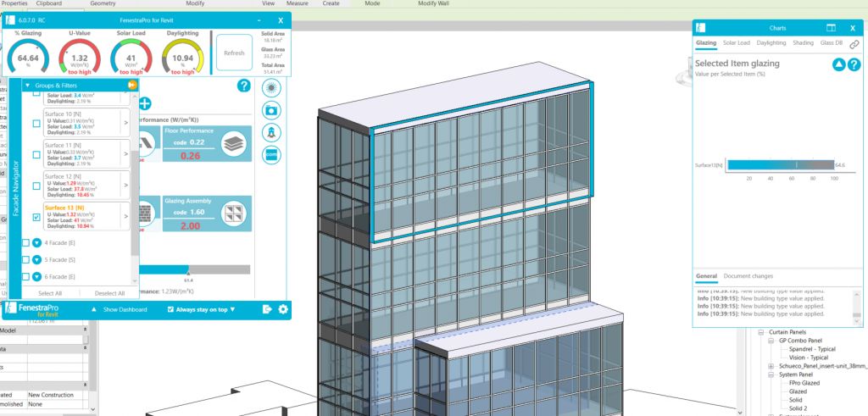Switch to the Glass DB tab
This screenshot has height=416, width=868.
(x=831, y=42)
